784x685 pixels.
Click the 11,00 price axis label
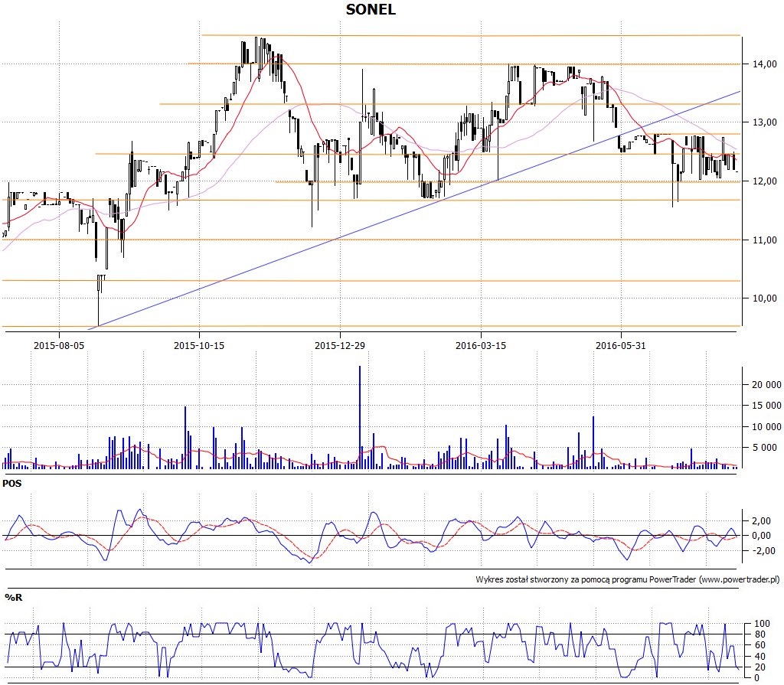click(765, 240)
